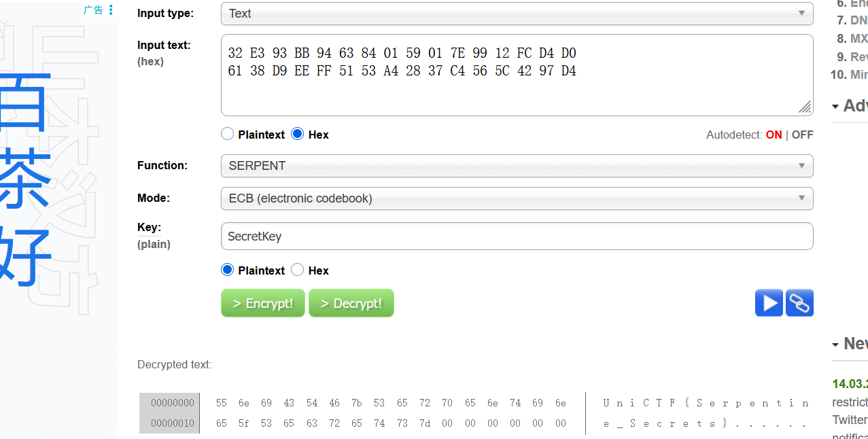Image resolution: width=868 pixels, height=439 pixels.
Task: Collapse the Adv sidebar section
Action: tap(835, 107)
